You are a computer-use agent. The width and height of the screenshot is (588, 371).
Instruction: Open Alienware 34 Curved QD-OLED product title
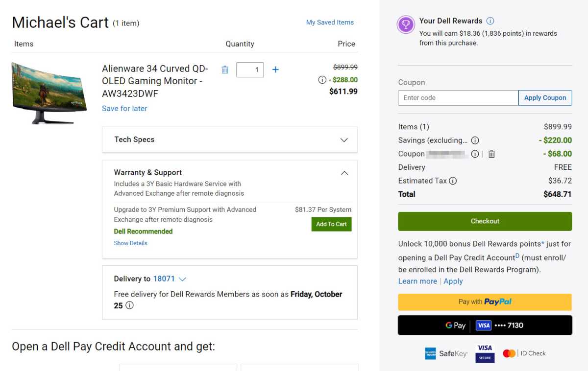[x=155, y=81]
